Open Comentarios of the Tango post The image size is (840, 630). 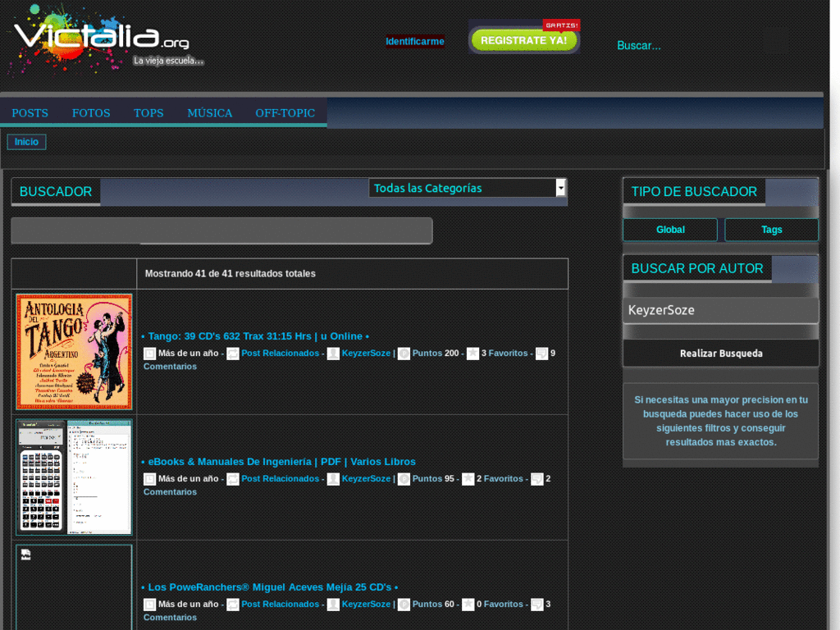pyautogui.click(x=170, y=367)
